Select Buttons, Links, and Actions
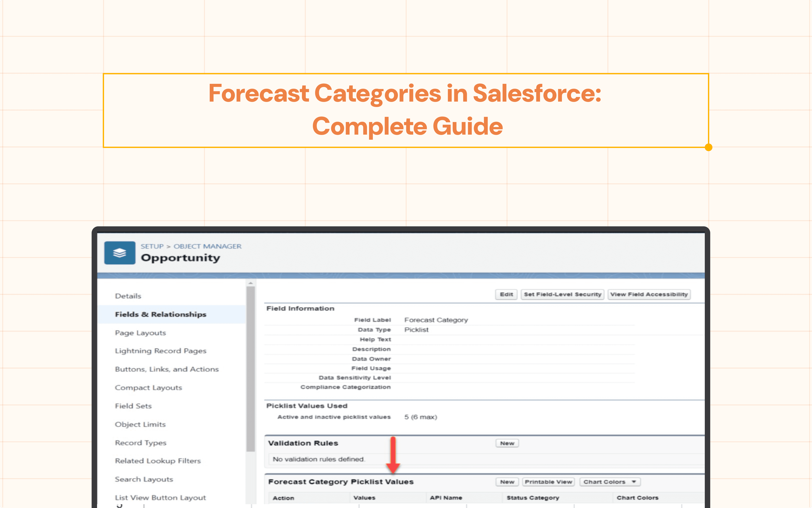The height and width of the screenshot is (508, 812). 167,369
